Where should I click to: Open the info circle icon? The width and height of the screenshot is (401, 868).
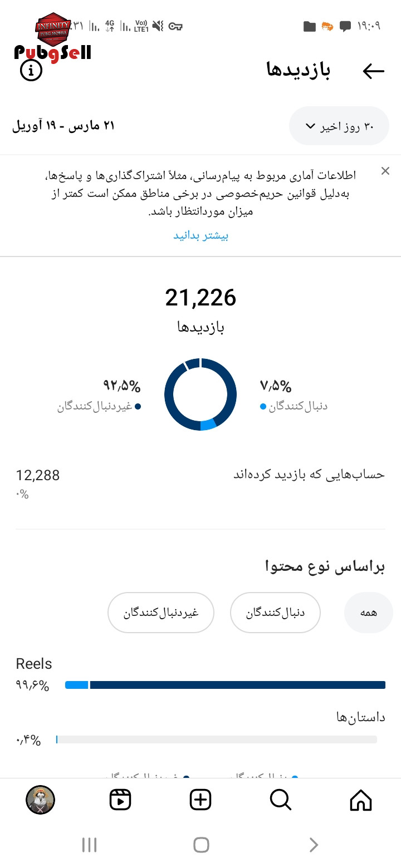[x=31, y=70]
